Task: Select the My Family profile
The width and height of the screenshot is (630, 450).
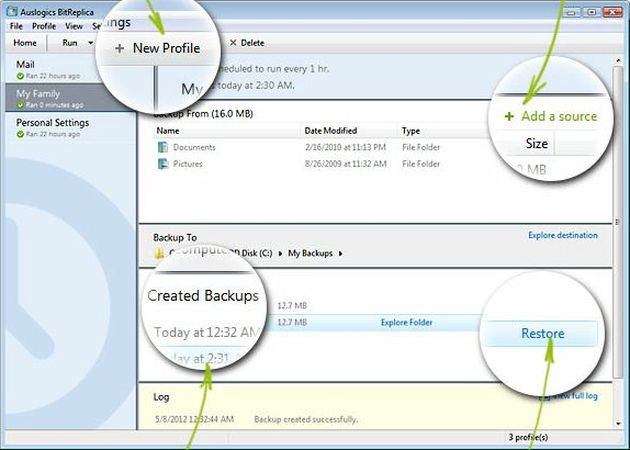Action: tap(40, 94)
